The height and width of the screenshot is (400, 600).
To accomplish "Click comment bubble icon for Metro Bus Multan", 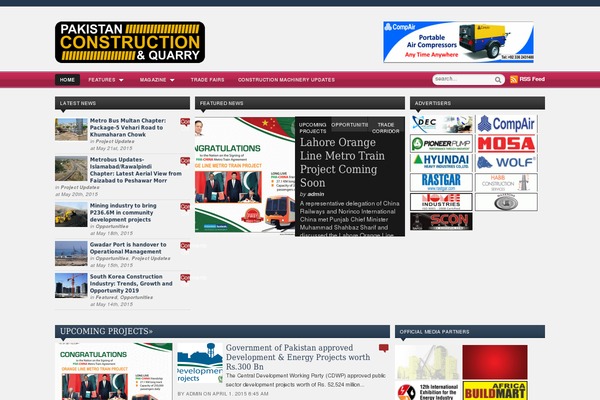I will tap(185, 122).
